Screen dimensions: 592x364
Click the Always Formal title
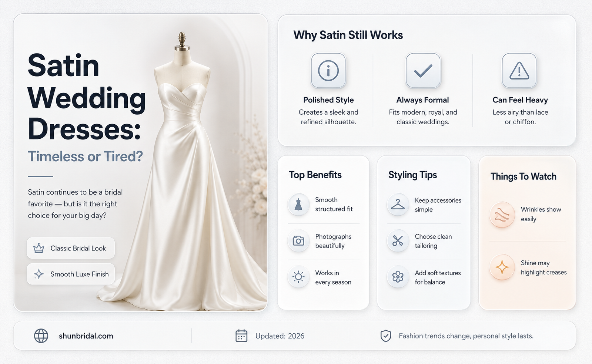click(422, 100)
